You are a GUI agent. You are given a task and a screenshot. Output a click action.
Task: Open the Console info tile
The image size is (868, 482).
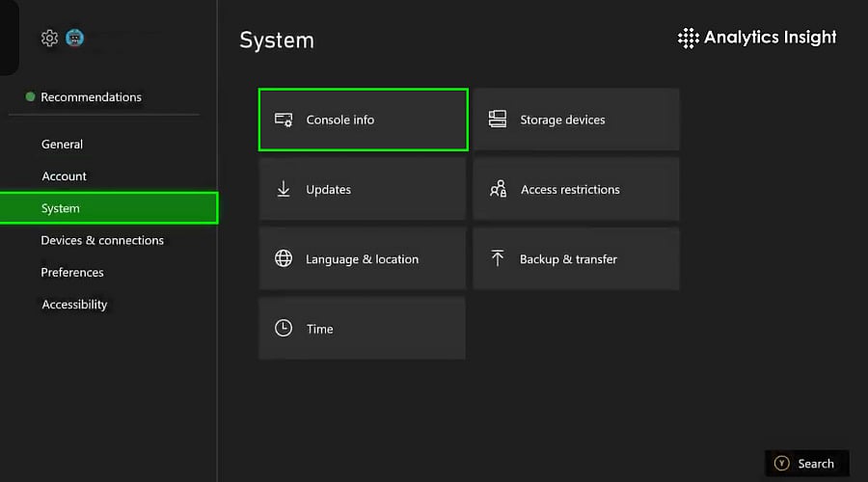click(x=363, y=120)
